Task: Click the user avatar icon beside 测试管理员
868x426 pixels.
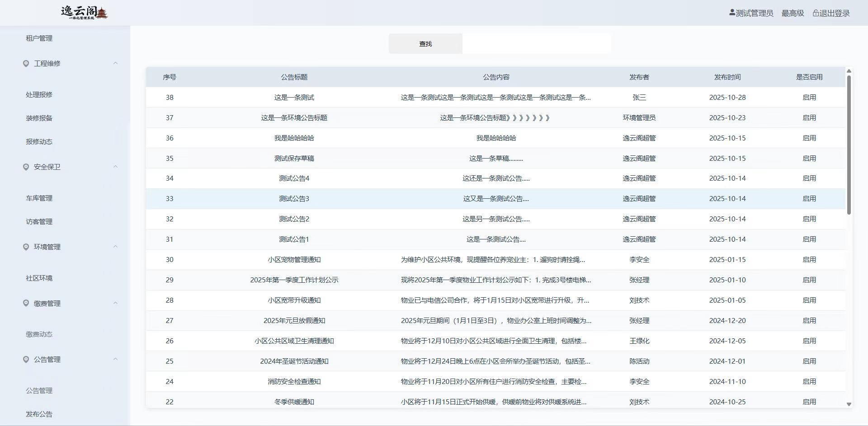Action: click(732, 13)
